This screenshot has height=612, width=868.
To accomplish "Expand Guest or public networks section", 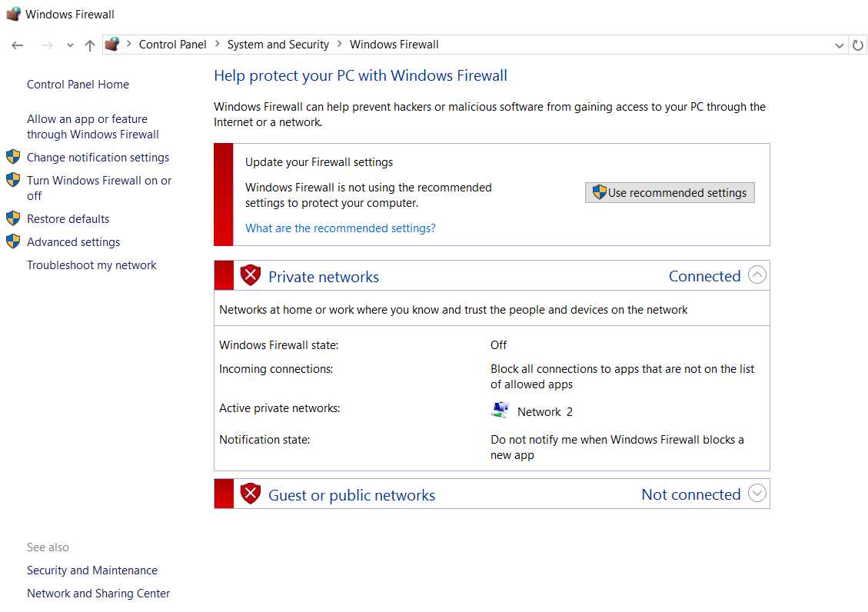I will (757, 493).
